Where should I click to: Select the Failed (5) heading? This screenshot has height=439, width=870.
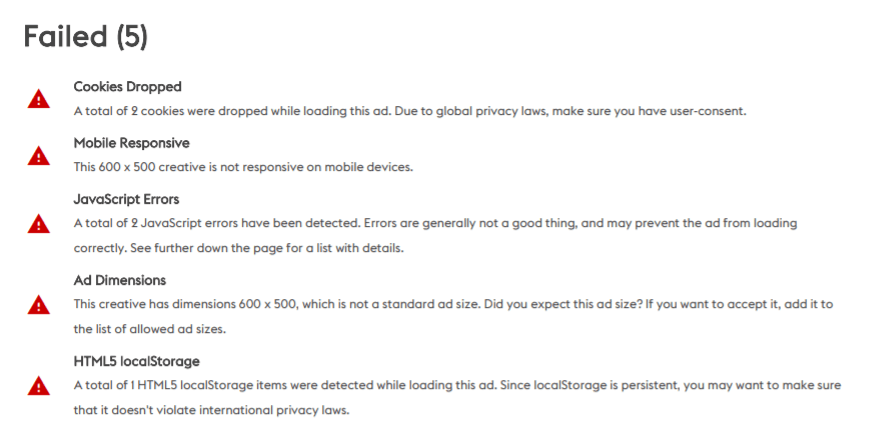(85, 37)
